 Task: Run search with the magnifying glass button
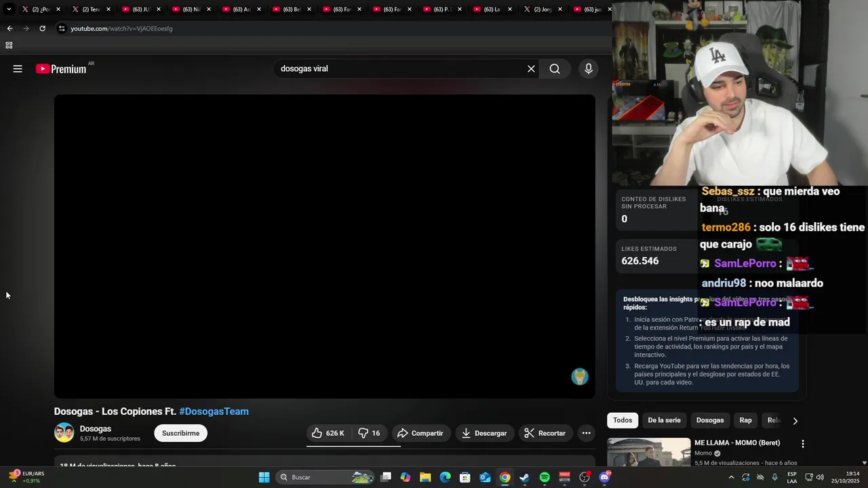click(555, 68)
